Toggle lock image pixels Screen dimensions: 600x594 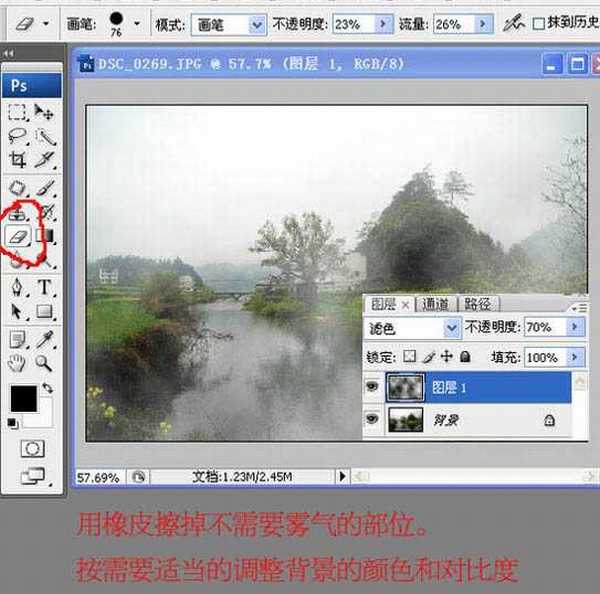point(429,357)
